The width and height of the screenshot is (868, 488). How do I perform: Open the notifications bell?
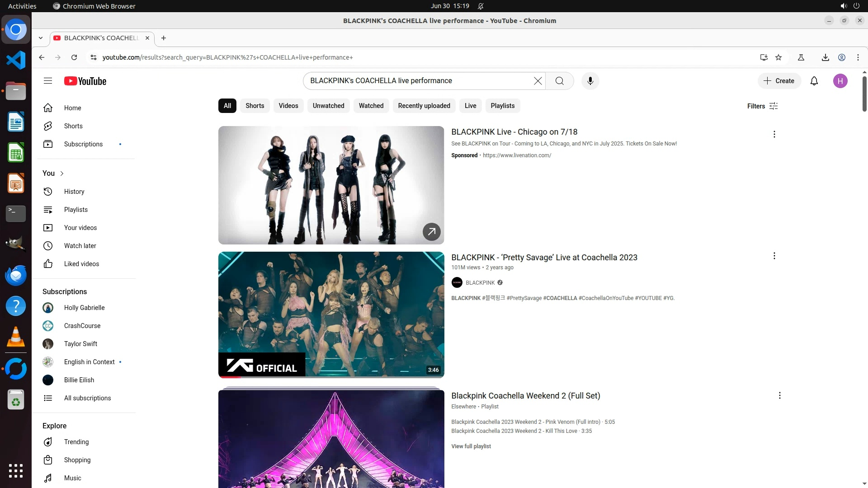[814, 81]
